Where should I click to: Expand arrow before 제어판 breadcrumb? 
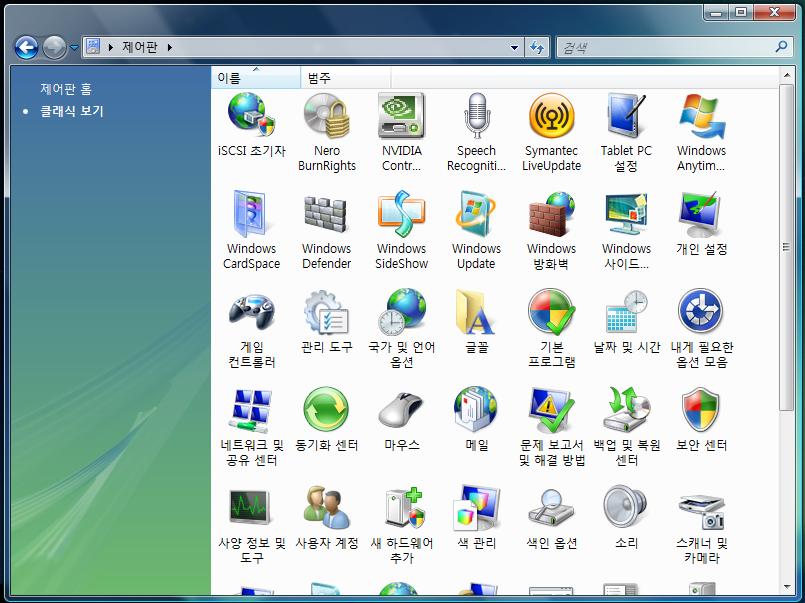(110, 48)
